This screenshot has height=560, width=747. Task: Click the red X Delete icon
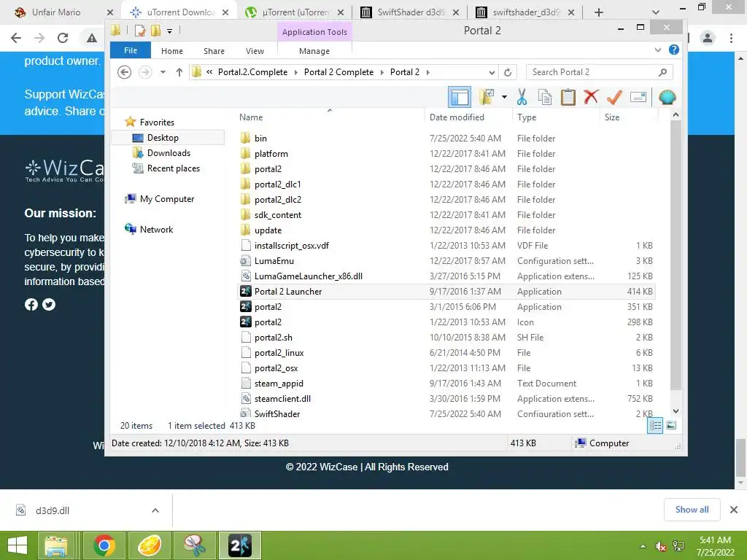click(x=591, y=97)
